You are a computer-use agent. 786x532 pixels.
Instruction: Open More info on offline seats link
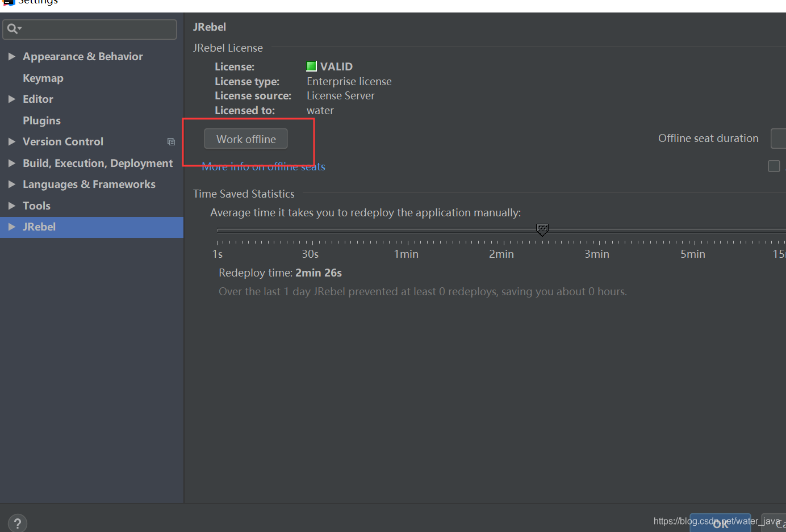click(x=264, y=166)
